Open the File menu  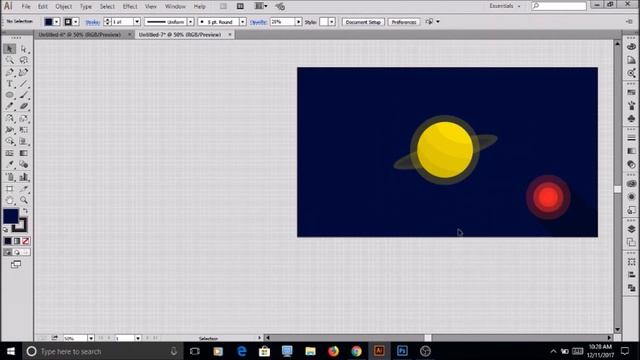click(x=26, y=7)
